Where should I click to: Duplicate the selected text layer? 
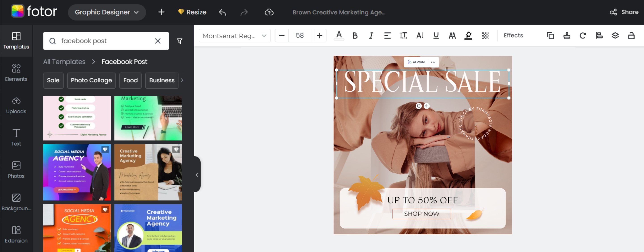coord(550,36)
